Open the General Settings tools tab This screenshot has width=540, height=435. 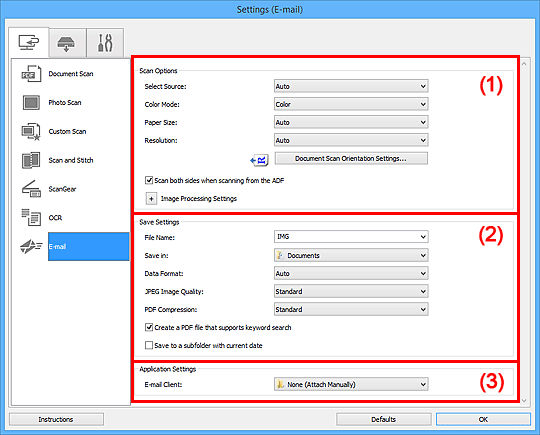coord(105,43)
